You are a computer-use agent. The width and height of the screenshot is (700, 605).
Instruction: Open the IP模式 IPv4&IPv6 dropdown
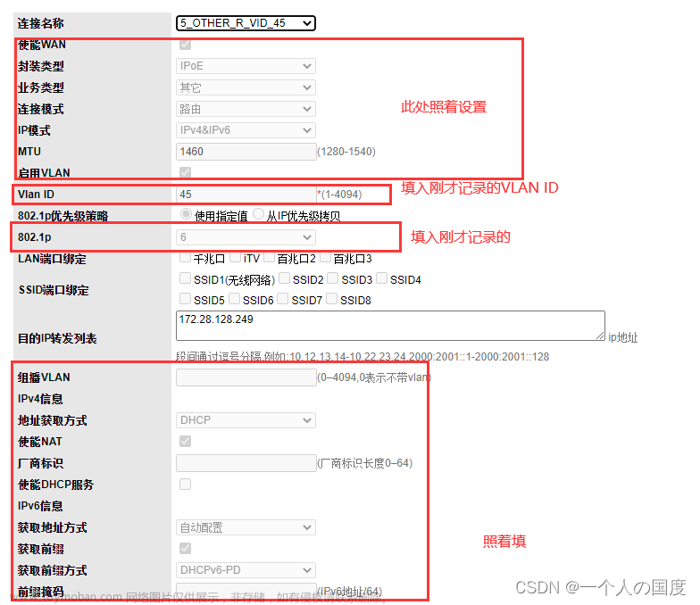246,130
